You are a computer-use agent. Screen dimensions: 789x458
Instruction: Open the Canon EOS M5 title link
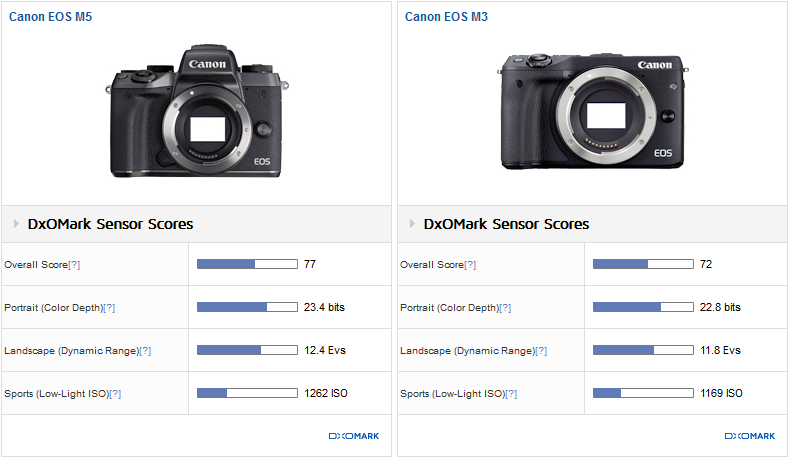point(50,17)
